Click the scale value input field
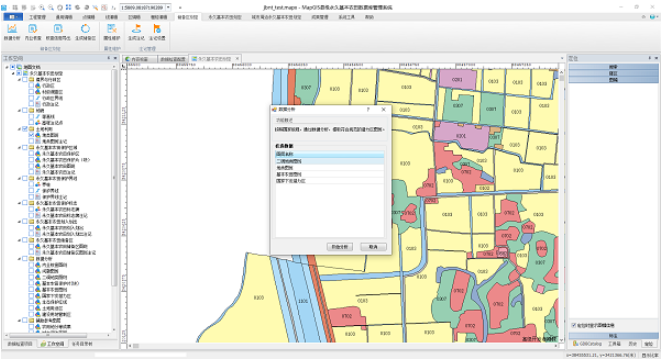 point(142,8)
